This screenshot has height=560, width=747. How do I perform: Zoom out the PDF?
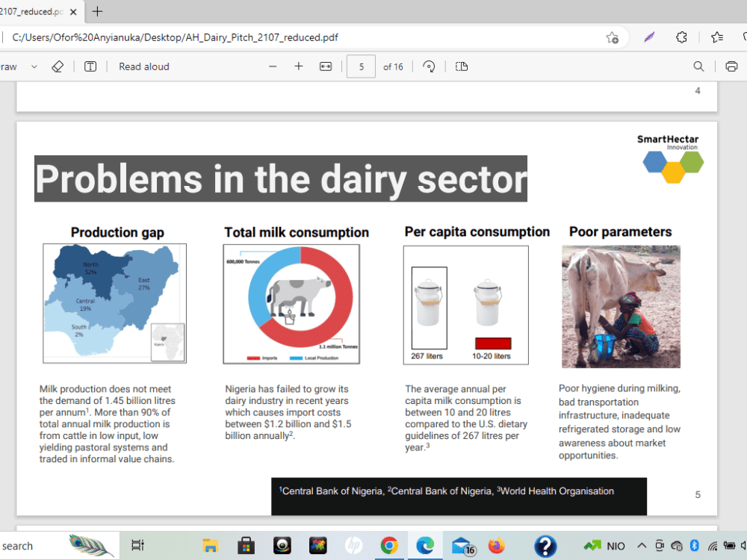pos(273,66)
